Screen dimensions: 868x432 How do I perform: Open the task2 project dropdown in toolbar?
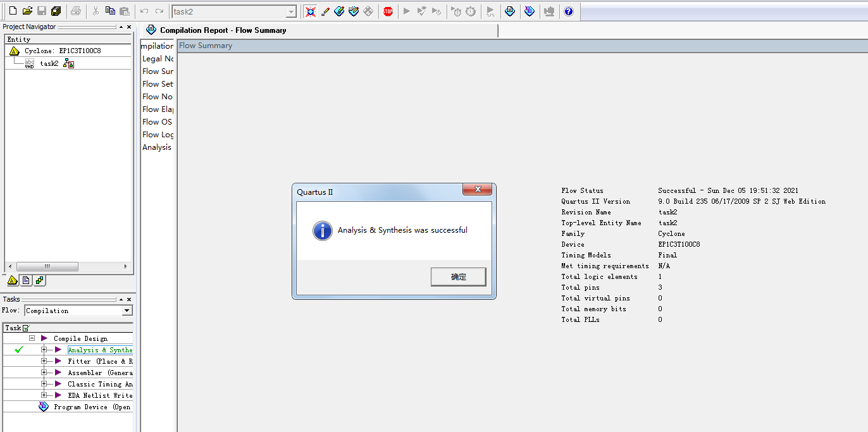coord(291,11)
